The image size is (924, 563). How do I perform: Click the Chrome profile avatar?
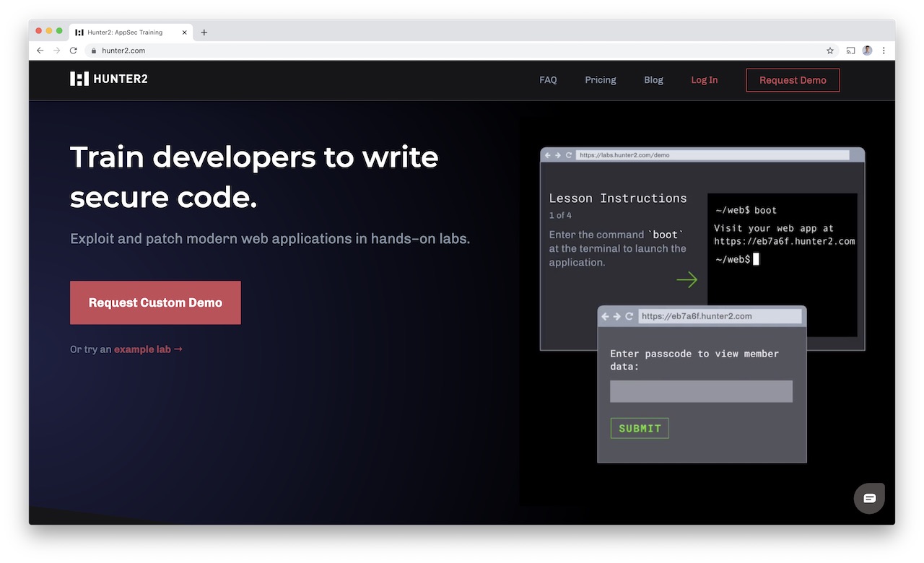[x=867, y=51]
